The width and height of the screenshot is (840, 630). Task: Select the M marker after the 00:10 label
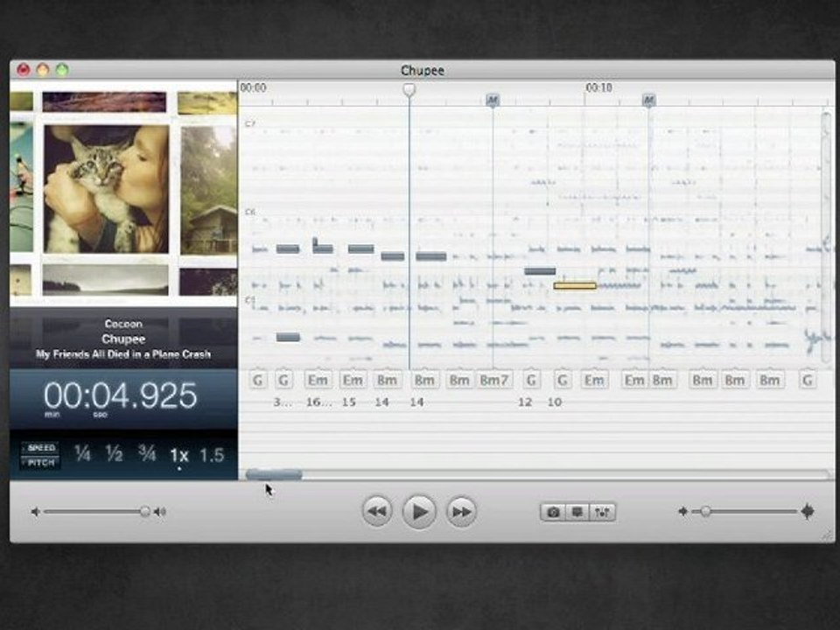point(648,100)
